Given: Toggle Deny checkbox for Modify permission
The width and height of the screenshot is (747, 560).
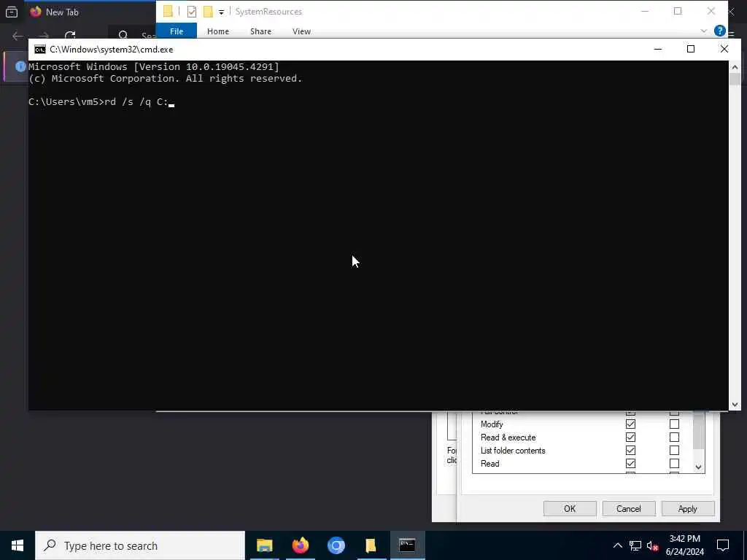Looking at the screenshot, I should click(674, 424).
